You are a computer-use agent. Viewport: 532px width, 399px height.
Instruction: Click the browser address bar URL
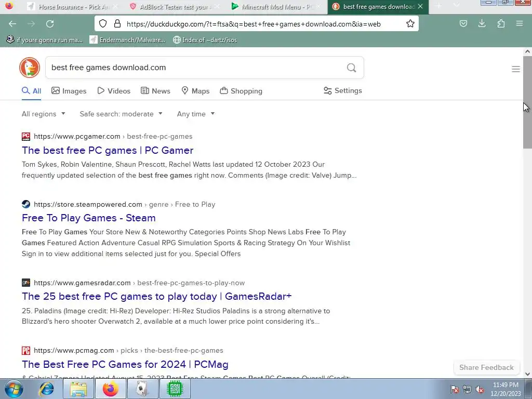point(254,24)
